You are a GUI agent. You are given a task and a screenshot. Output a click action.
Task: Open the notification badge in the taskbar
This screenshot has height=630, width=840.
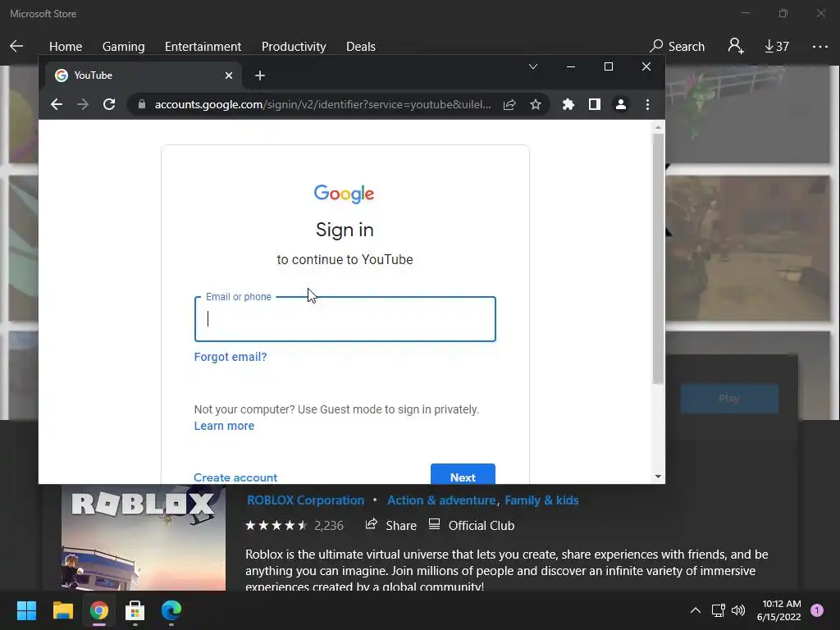pyautogui.click(x=817, y=610)
